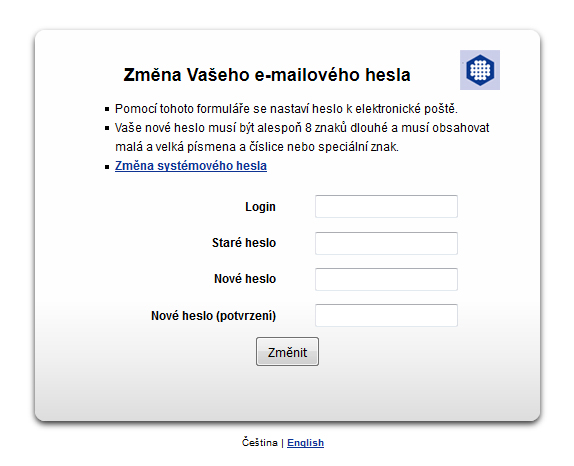The width and height of the screenshot is (574, 466).
Task: Click the Změna Vašeho e-mailového hesla heading
Action: [x=267, y=75]
